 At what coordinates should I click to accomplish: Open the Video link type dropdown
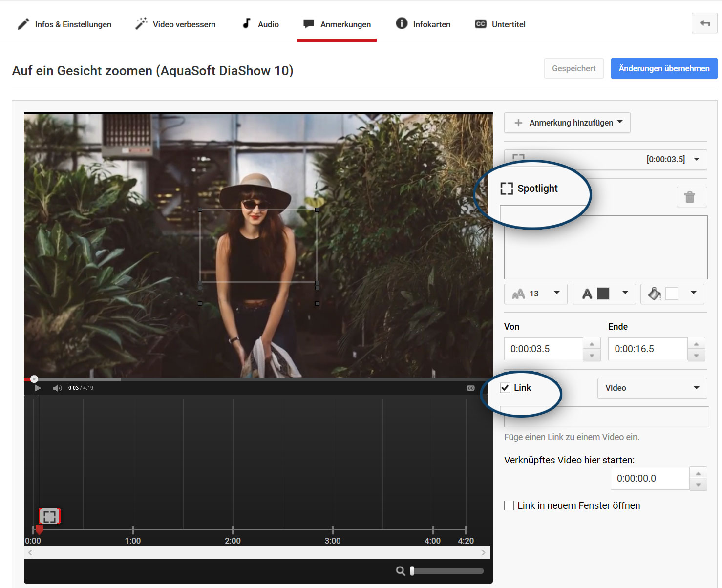point(652,388)
